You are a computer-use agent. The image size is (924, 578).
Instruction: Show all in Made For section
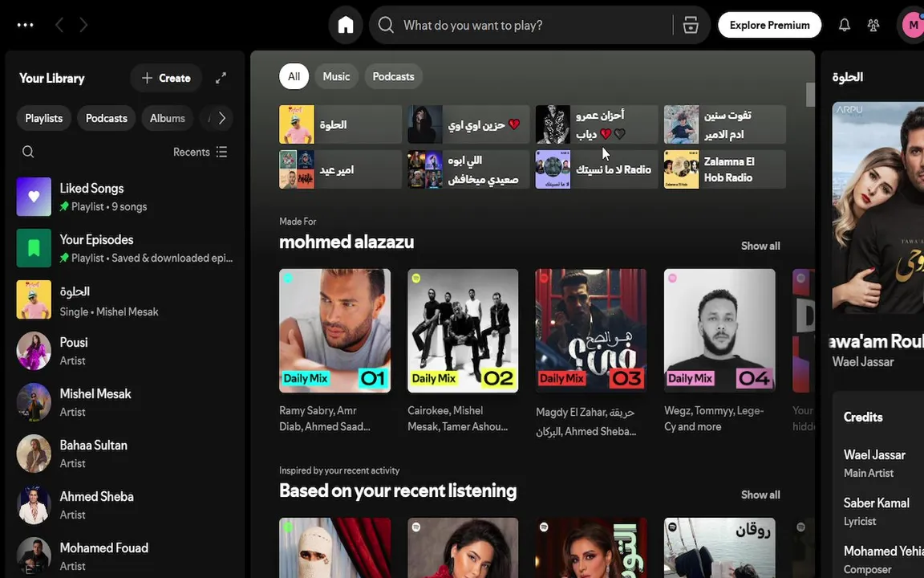760,246
